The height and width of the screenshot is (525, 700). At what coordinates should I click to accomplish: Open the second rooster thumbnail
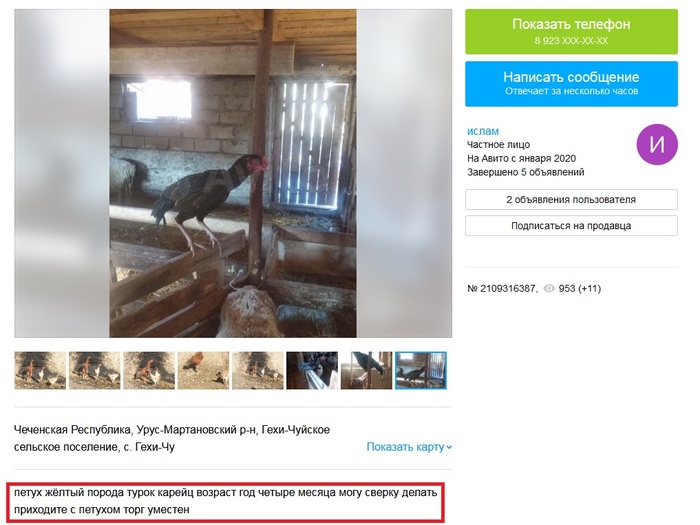pos(95,371)
